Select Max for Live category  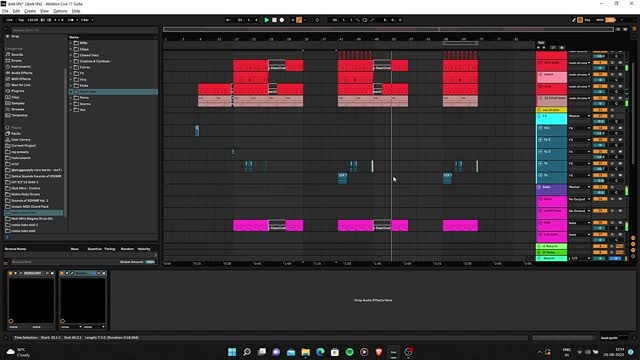point(21,85)
